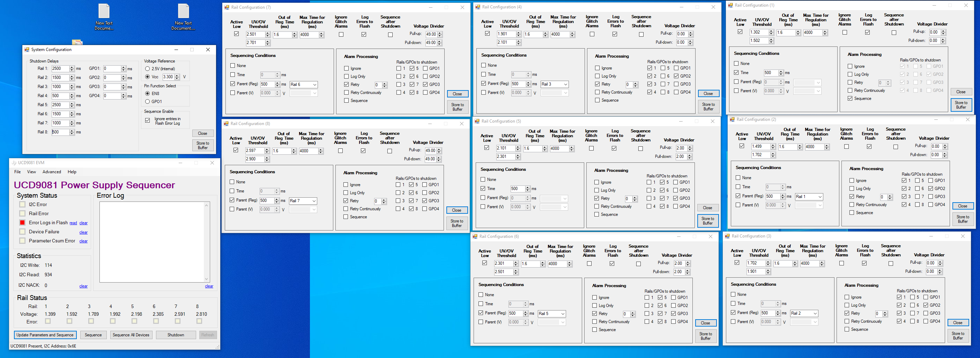Toggle Sequence checkbox in Rail Configuration (1) Alarm Processing
Image resolution: width=980 pixels, height=358 pixels.
coord(850,98)
